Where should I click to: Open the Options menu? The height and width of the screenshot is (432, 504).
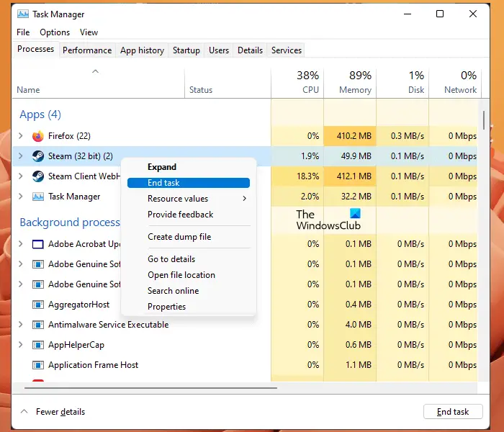(55, 32)
